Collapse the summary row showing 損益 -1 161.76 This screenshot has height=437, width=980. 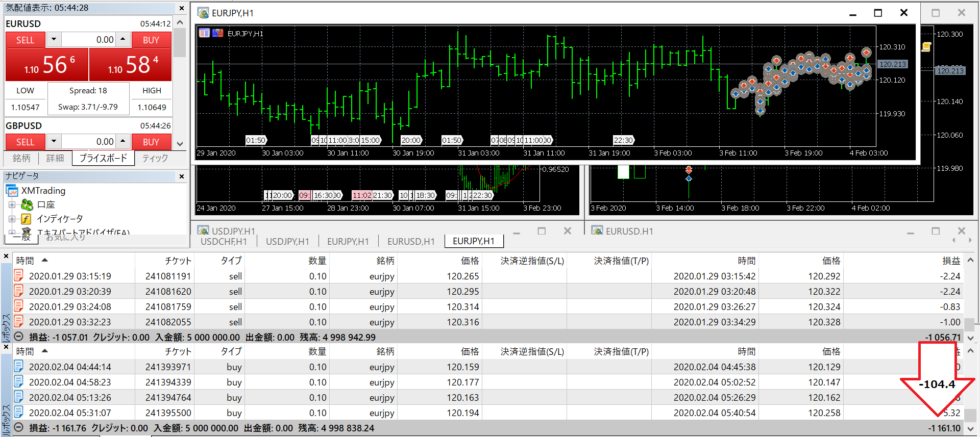(x=19, y=428)
